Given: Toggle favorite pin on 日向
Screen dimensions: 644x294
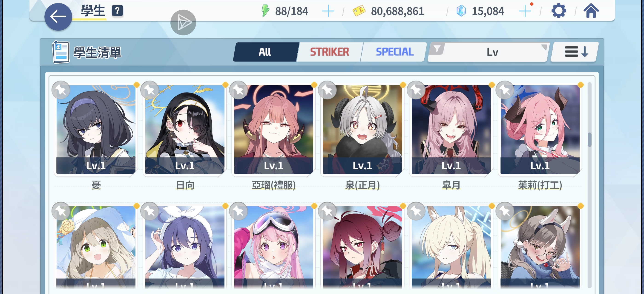Looking at the screenshot, I should pos(150,90).
